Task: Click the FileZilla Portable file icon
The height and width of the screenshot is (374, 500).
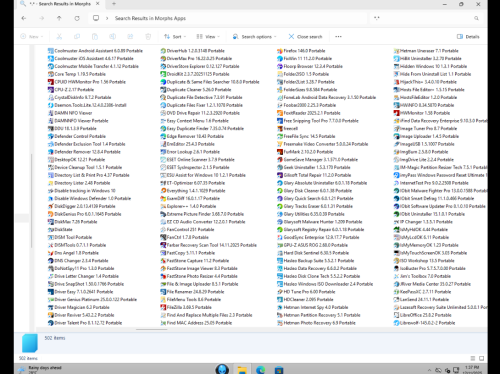Action: click(163, 307)
